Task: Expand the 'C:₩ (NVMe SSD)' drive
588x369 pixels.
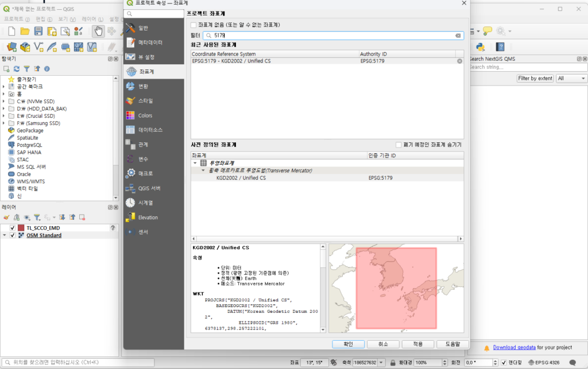Action: click(x=3, y=101)
